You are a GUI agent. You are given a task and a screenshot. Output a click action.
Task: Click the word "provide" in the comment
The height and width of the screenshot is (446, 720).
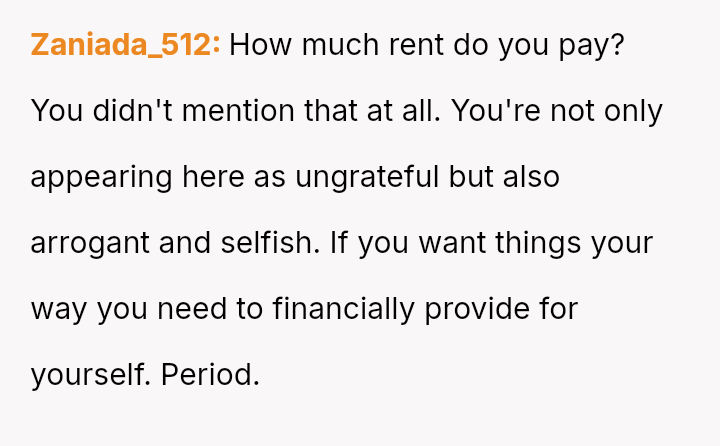(x=476, y=309)
